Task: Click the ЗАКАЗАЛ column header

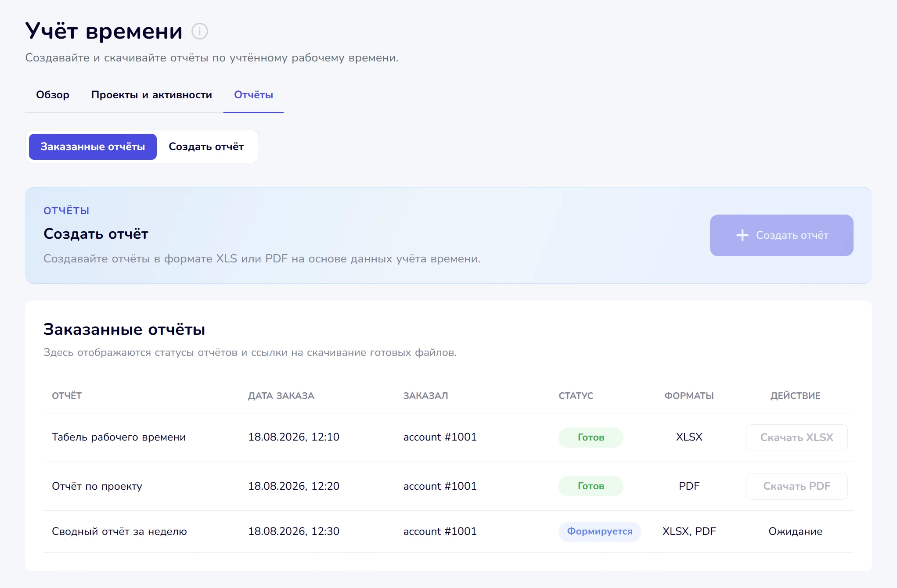Action: 425,395
